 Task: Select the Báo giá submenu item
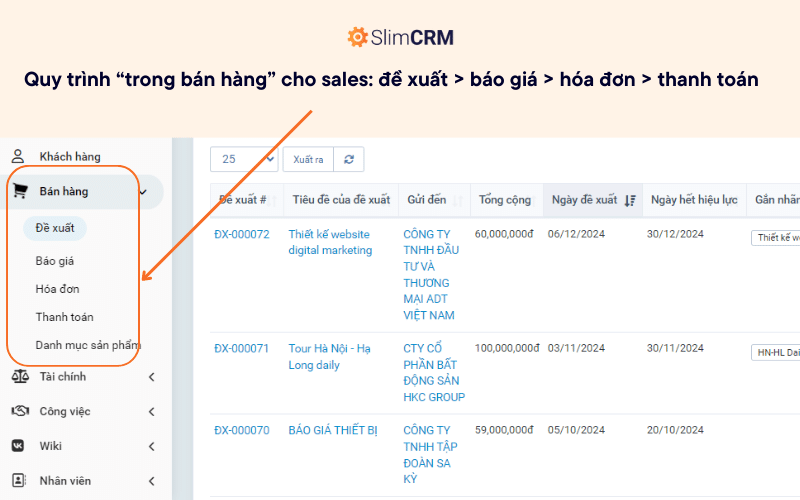55,261
